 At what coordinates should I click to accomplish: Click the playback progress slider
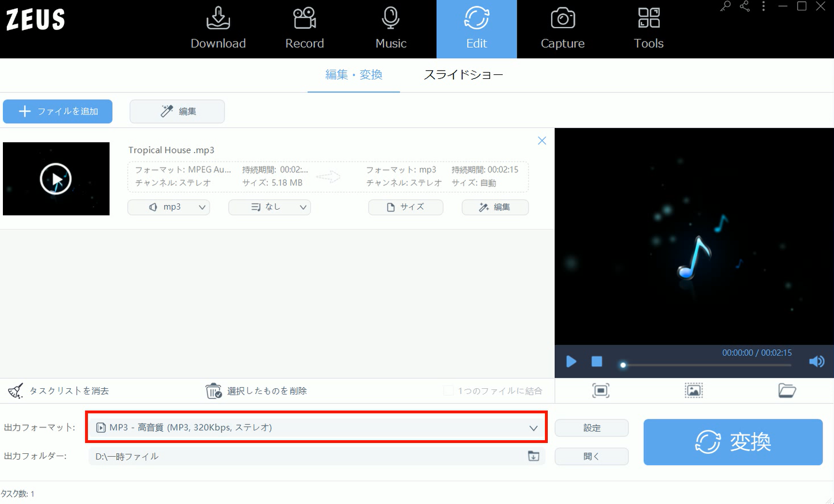coord(706,365)
